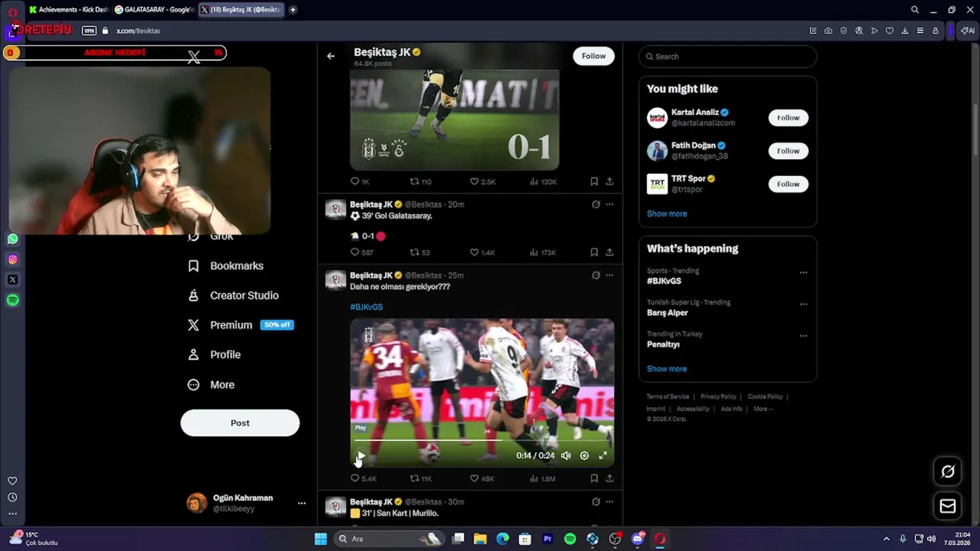Open the floating Messages envelope button

click(948, 506)
